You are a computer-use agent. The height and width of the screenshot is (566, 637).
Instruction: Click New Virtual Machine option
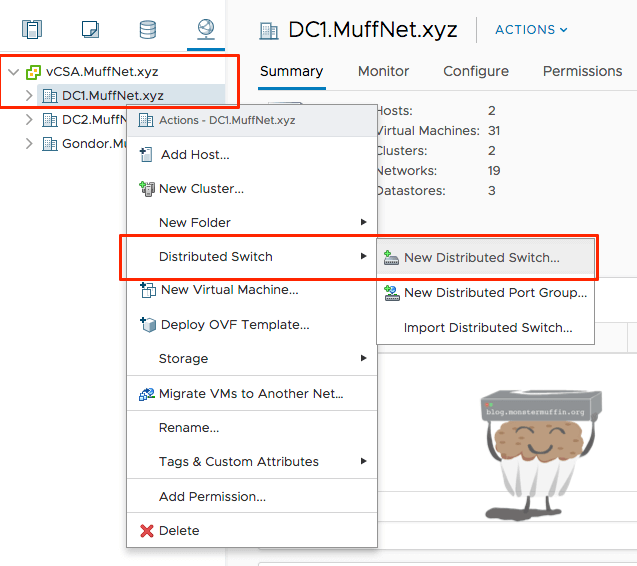(229, 290)
